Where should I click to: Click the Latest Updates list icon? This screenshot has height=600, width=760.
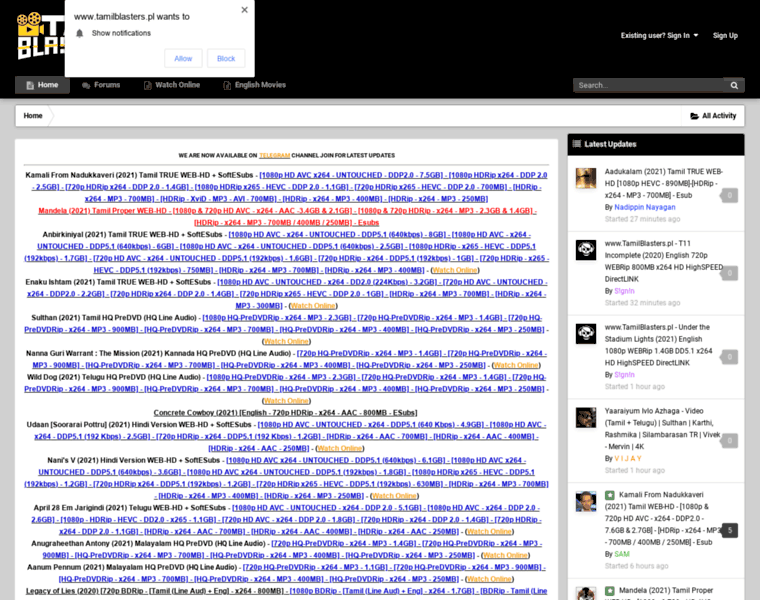577,143
